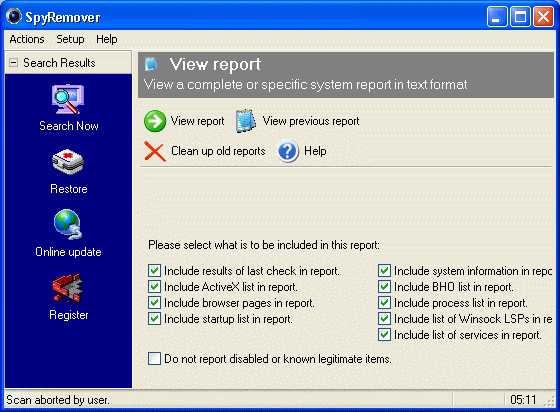Click the Restore label in sidebar
Screen dimensions: 560x412
pos(69,189)
